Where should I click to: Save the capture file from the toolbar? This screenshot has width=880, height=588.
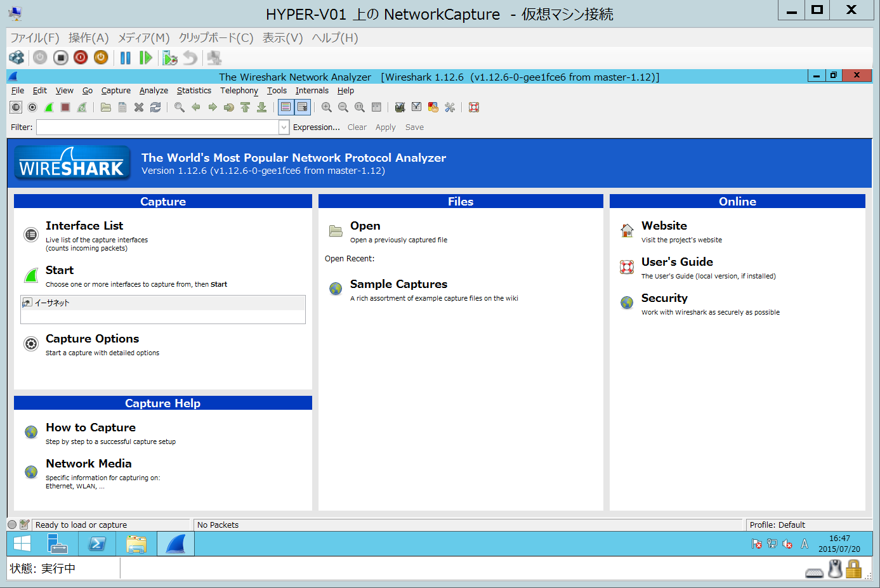(x=122, y=107)
